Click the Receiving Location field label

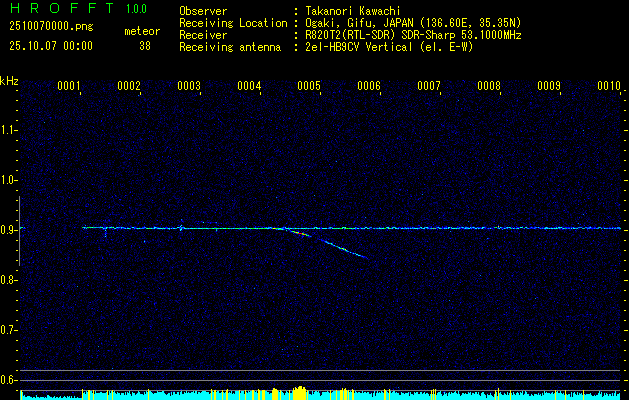(233, 23)
